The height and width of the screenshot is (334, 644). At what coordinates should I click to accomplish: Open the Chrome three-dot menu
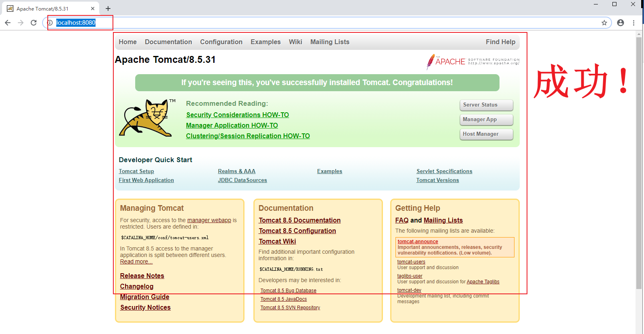633,23
